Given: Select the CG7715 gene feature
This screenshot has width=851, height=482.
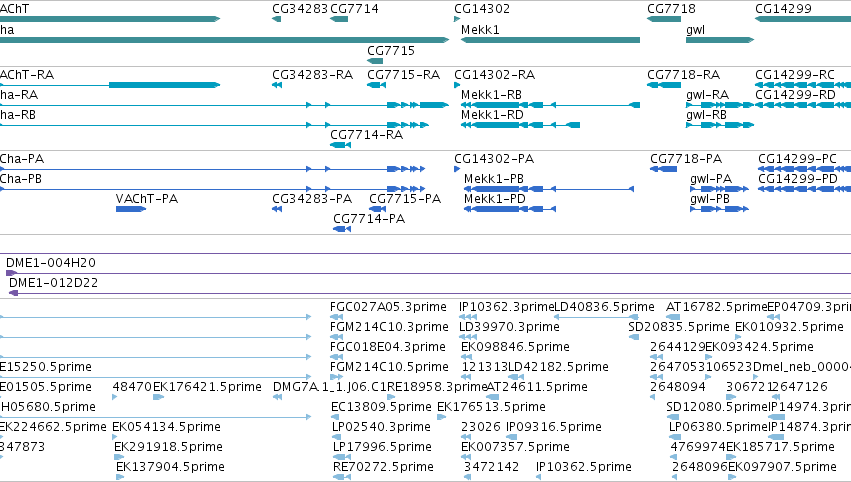Looking at the screenshot, I should [375, 61].
